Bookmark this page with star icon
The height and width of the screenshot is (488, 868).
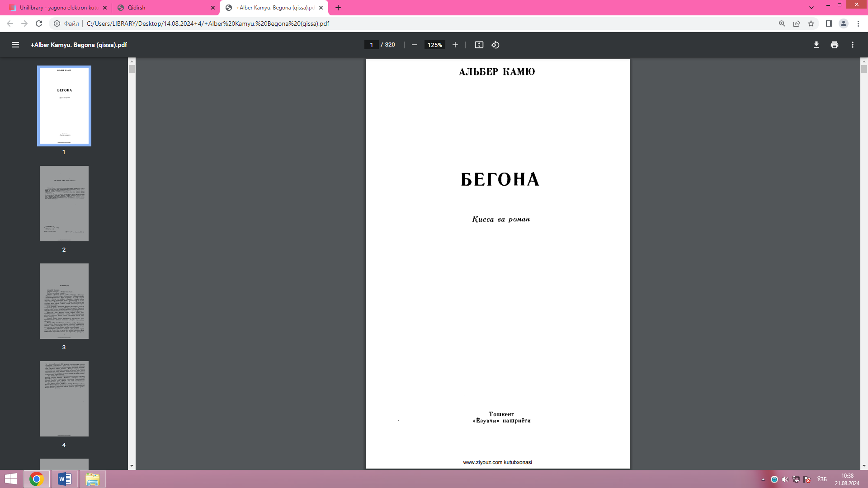[811, 23]
